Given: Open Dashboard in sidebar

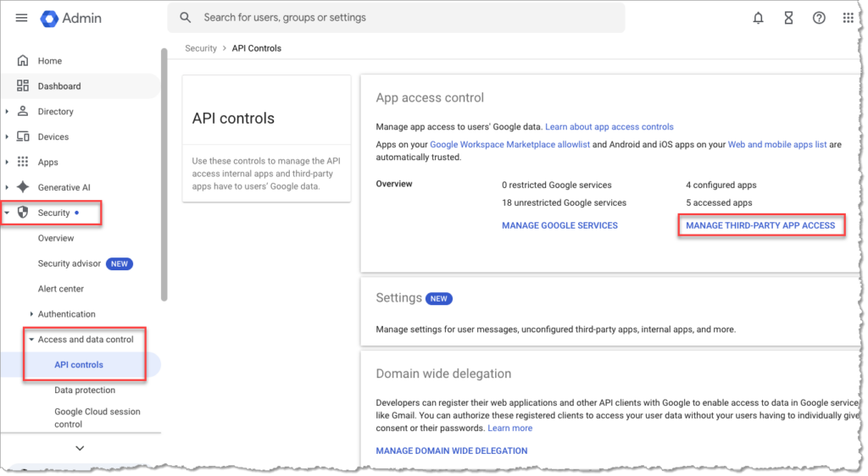Looking at the screenshot, I should tap(59, 86).
